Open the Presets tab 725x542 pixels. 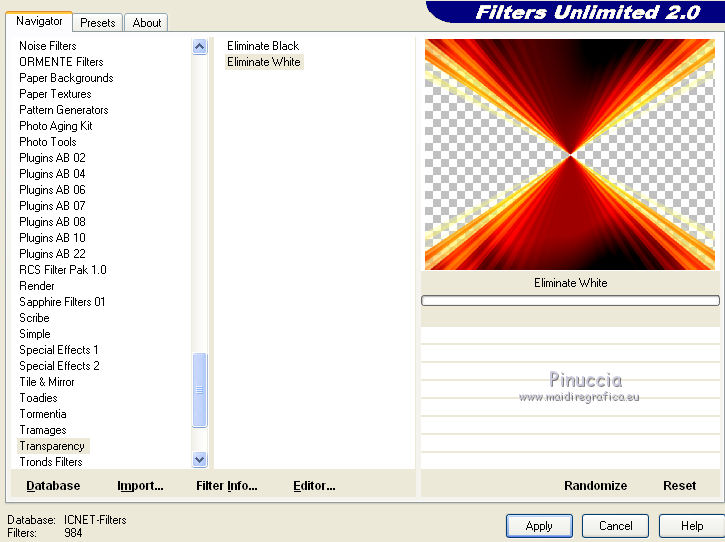(98, 23)
